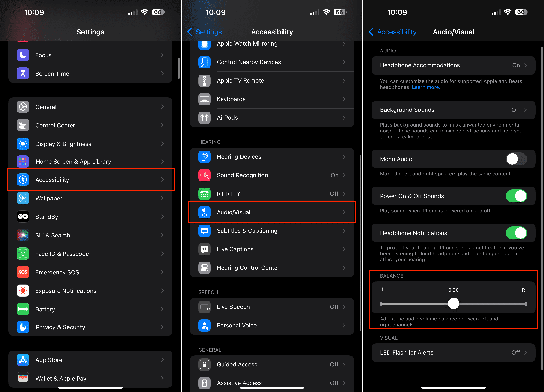Tap the Accessibility screen scrollbar
The height and width of the screenshot is (392, 544).
tap(360, 244)
